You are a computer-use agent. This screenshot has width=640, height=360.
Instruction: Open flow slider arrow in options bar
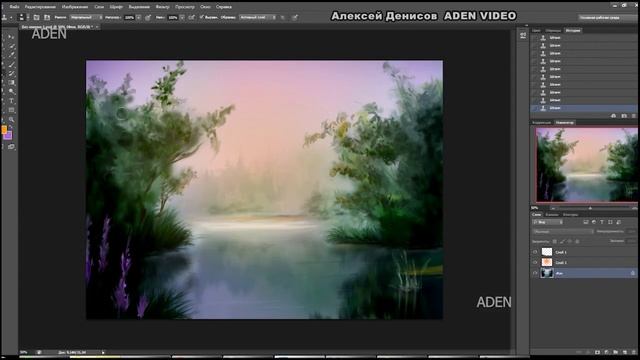tap(182, 18)
